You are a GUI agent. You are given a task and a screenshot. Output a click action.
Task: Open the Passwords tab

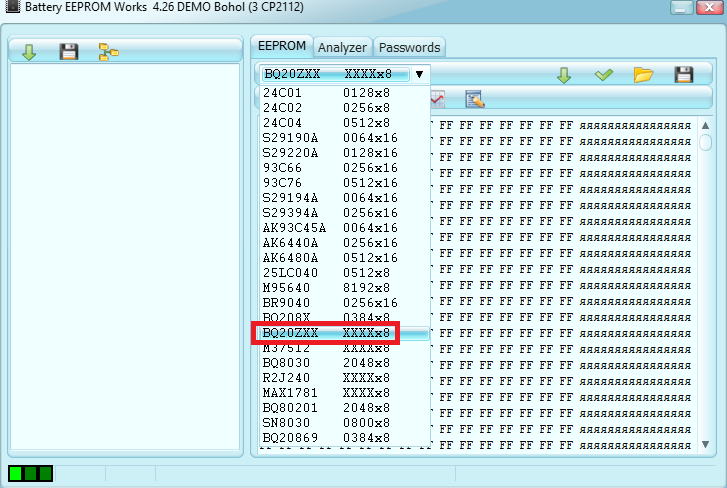tap(409, 47)
